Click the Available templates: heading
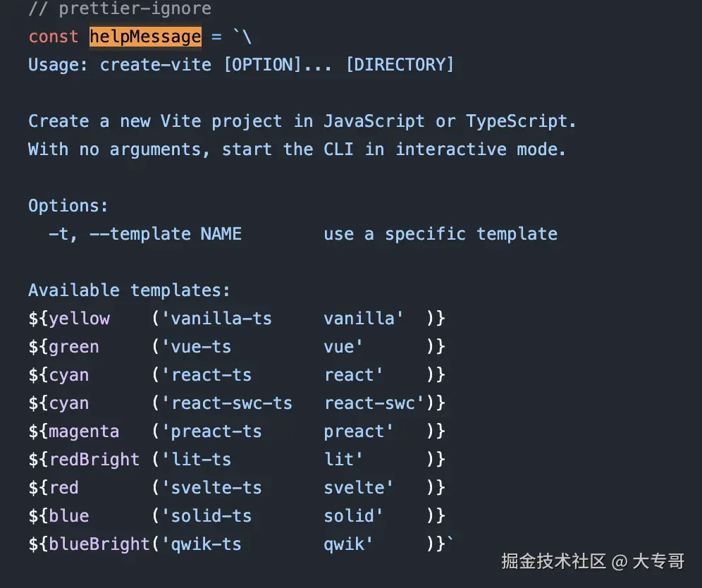 [129, 290]
